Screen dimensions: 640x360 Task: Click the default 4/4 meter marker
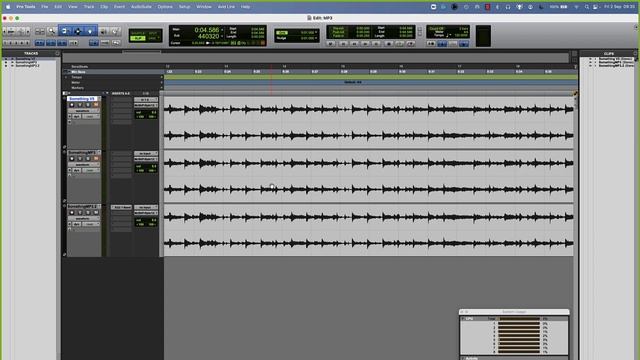(x=353, y=82)
